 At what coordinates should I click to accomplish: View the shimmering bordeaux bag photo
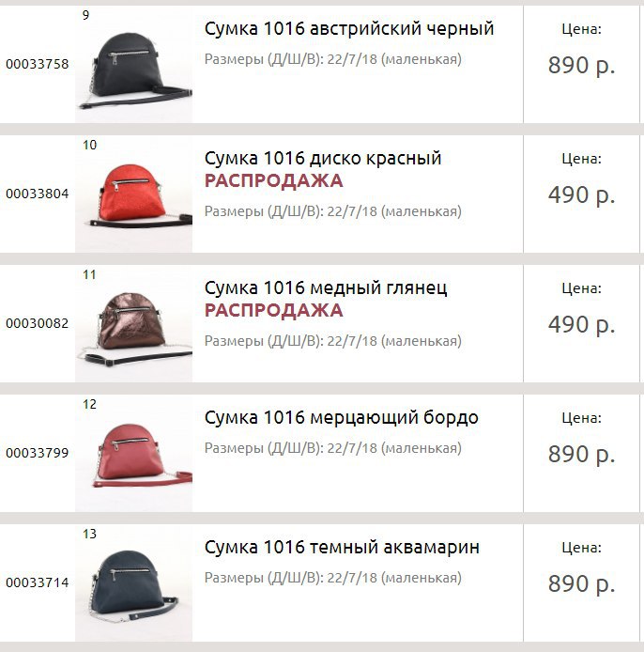(134, 454)
